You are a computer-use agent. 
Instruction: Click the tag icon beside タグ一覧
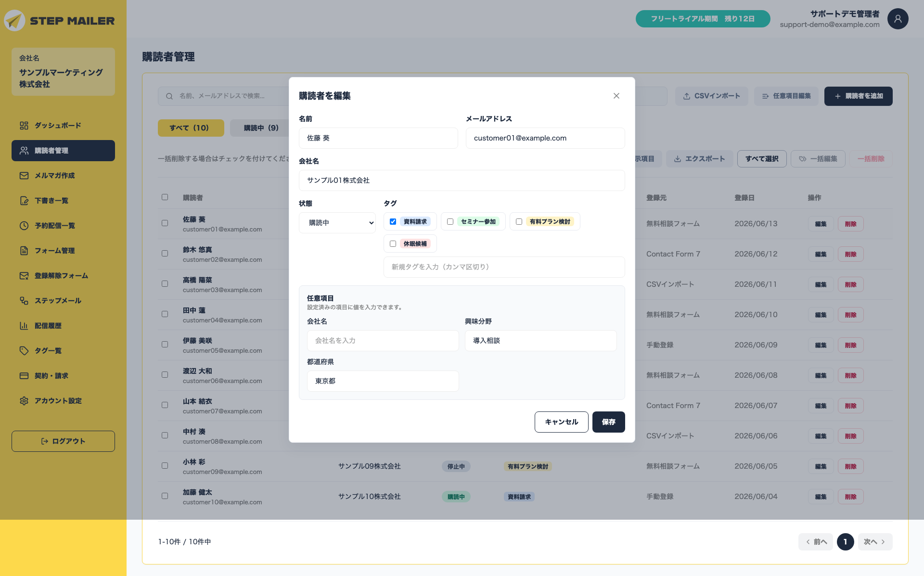tap(24, 351)
